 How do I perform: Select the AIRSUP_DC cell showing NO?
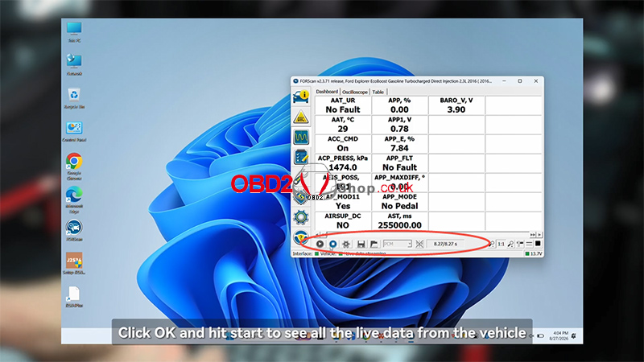pyautogui.click(x=343, y=221)
